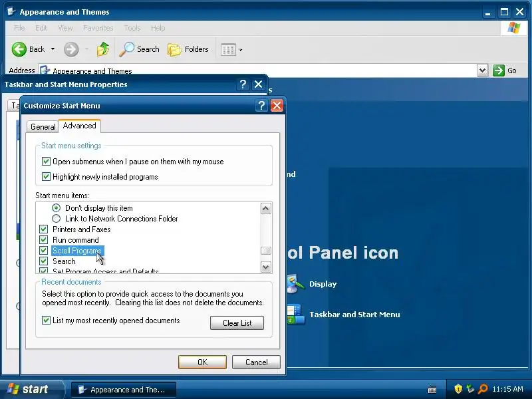Toggle the Printers and Faxes checkbox

point(43,229)
